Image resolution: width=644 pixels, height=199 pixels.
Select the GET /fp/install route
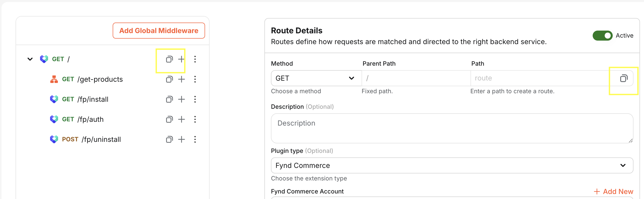[85, 99]
